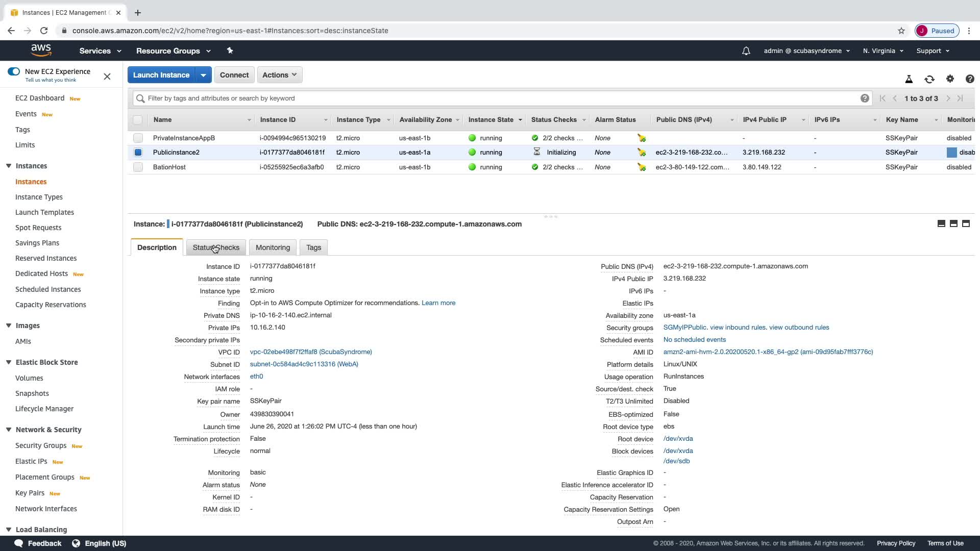Open the view inbound rules link
The height and width of the screenshot is (551, 980).
point(738,328)
